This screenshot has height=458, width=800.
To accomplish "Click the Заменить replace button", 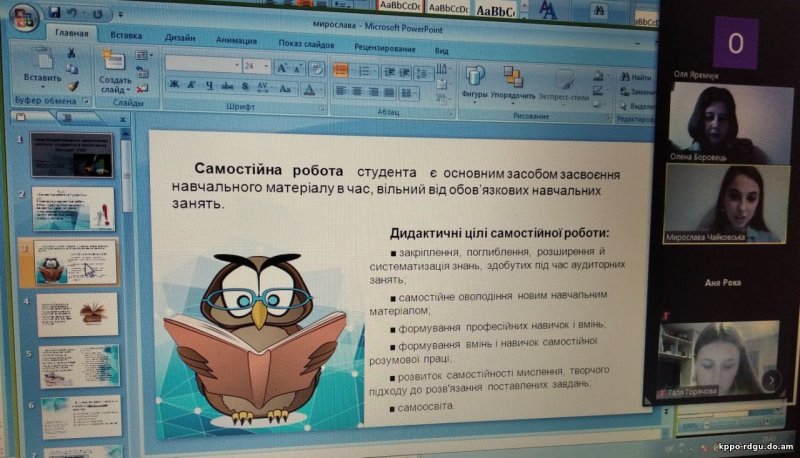I will [637, 92].
